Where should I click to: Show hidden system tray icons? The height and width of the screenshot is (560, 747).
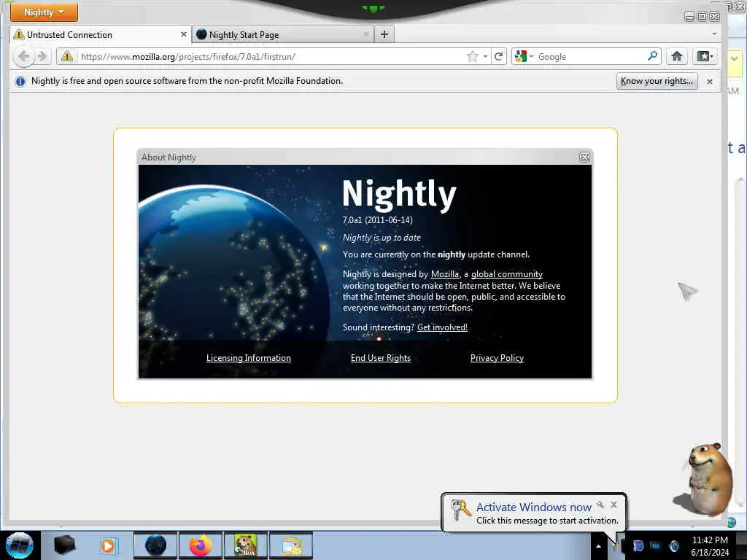pos(598,545)
